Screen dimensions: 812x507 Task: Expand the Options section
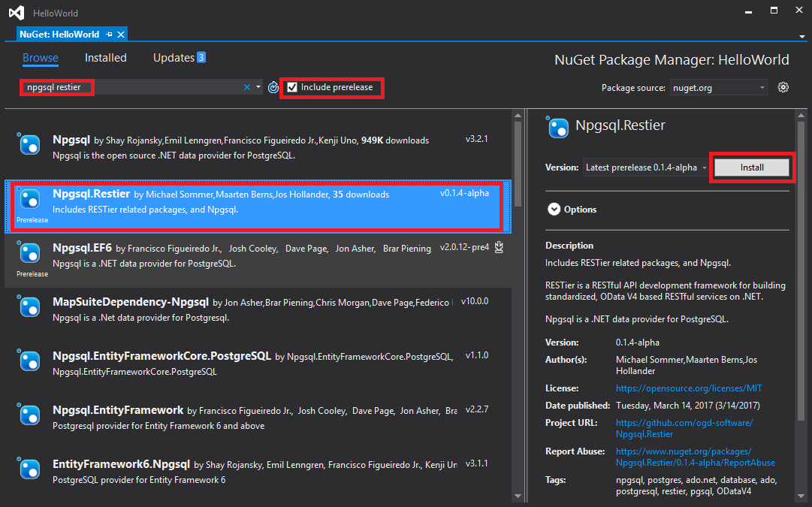tap(554, 210)
